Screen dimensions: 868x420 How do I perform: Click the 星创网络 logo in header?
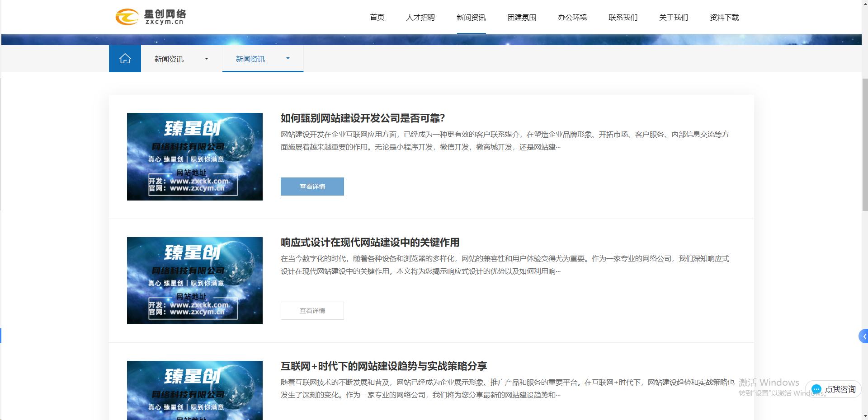151,17
